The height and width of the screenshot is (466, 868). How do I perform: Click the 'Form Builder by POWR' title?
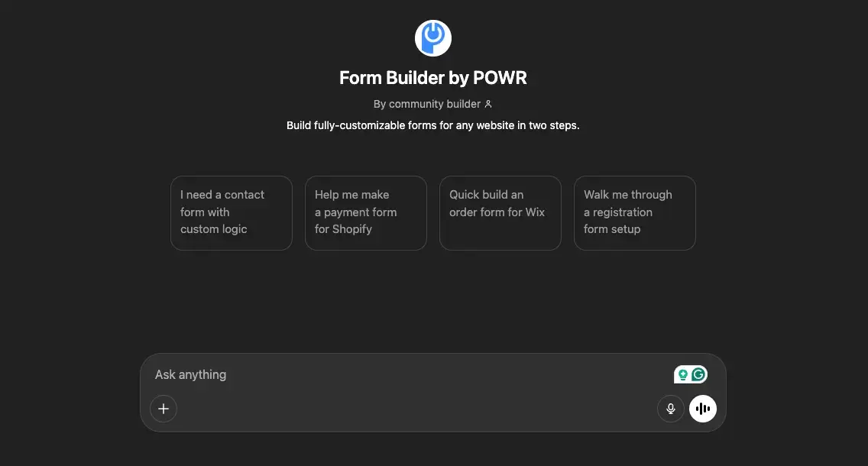pos(432,77)
